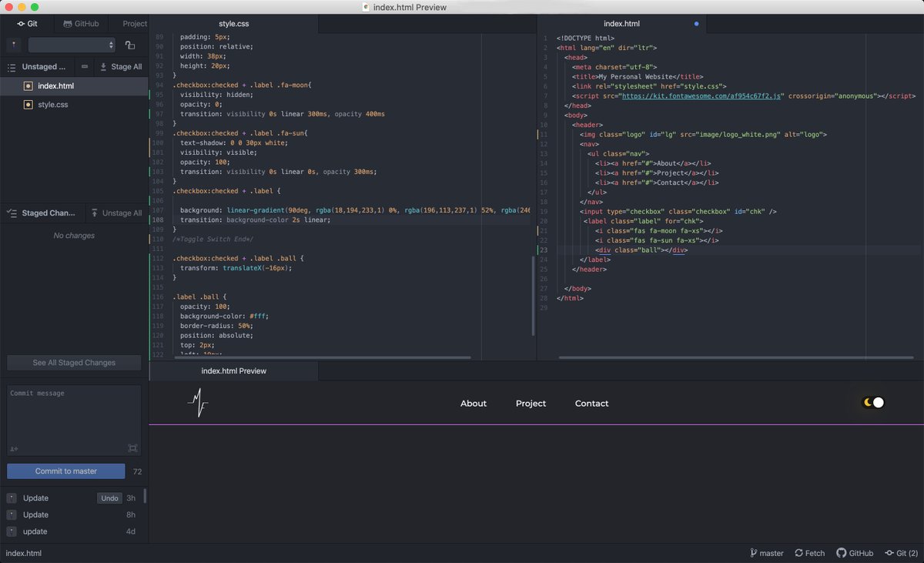Click the Project link in preview
Screen dimensions: 924x563
(x=531, y=404)
